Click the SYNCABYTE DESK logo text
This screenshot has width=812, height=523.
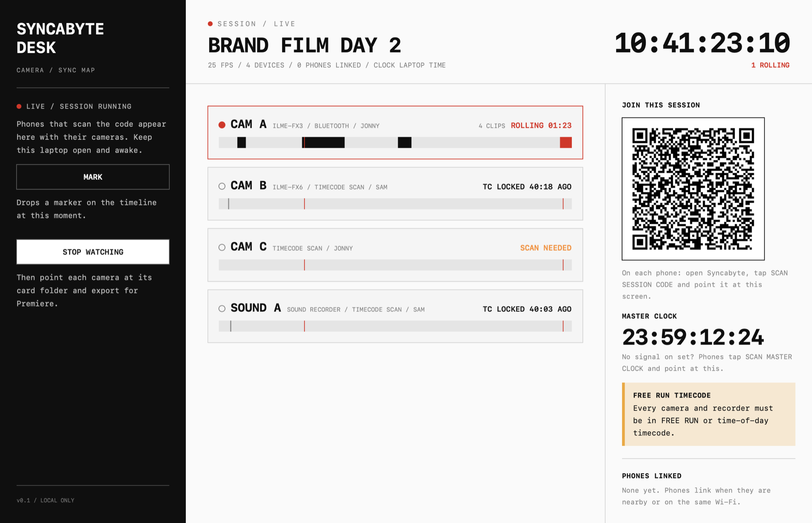tap(60, 38)
